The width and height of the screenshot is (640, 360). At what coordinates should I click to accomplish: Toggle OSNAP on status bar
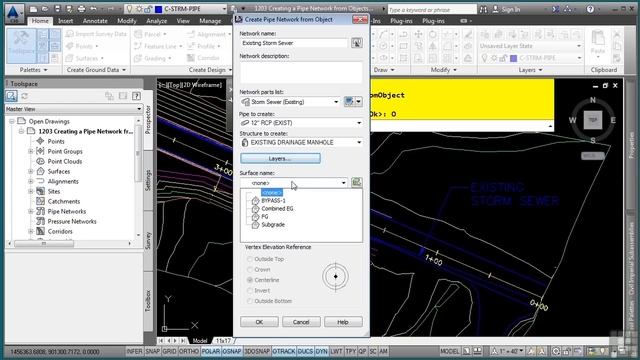point(232,351)
